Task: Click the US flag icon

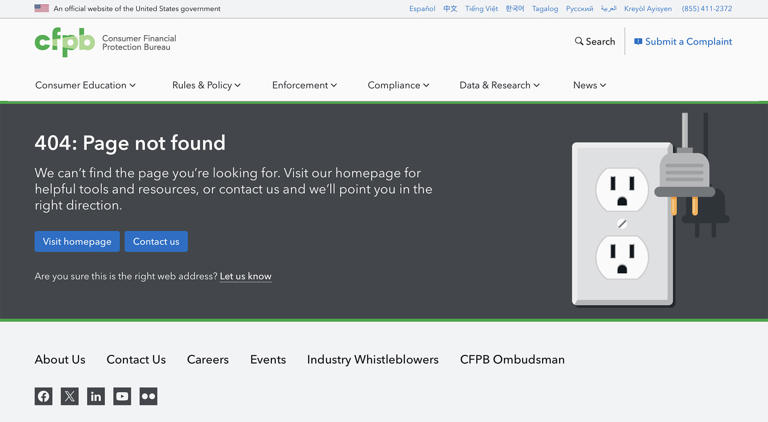Action: (x=41, y=8)
